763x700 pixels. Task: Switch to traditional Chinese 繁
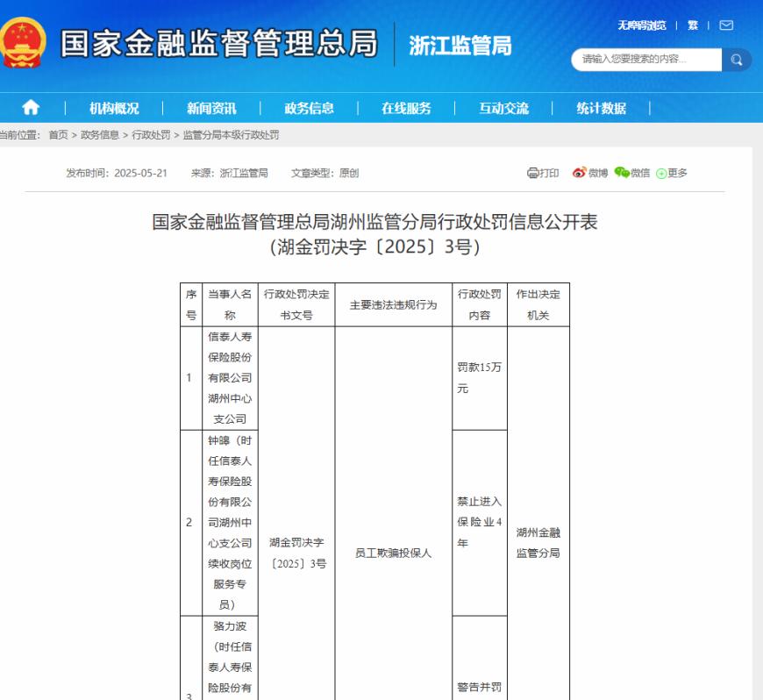pos(693,25)
